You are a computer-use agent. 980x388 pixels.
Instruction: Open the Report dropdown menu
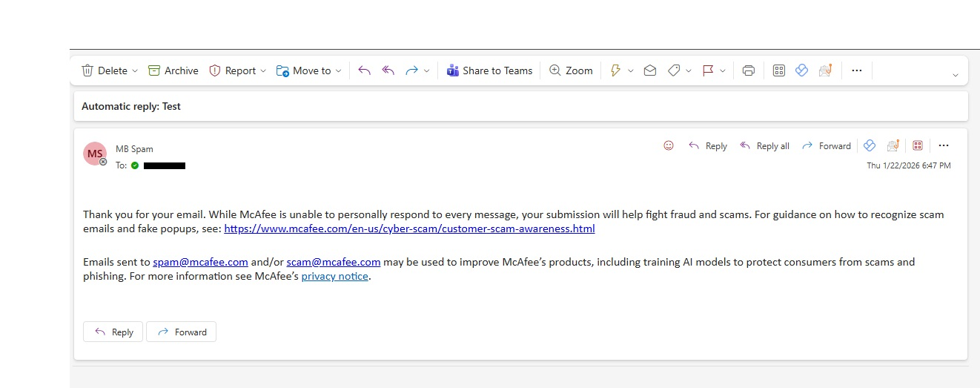263,71
